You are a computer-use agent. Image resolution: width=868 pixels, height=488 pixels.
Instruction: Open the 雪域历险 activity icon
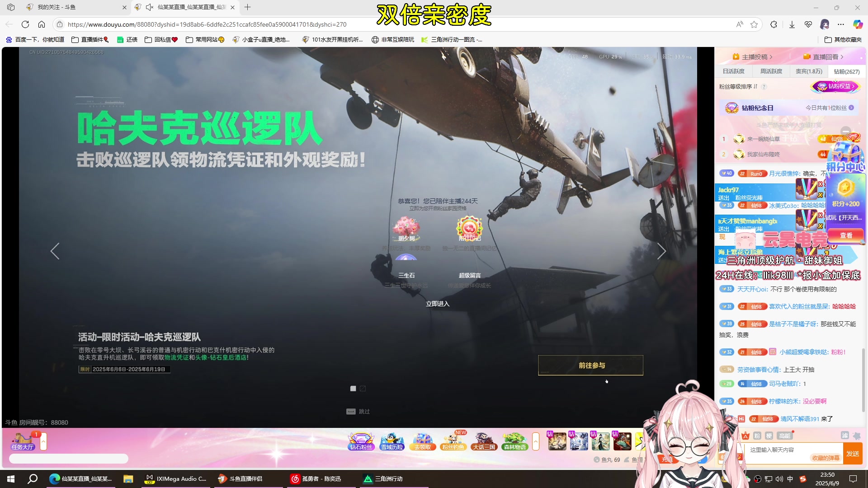tap(392, 441)
